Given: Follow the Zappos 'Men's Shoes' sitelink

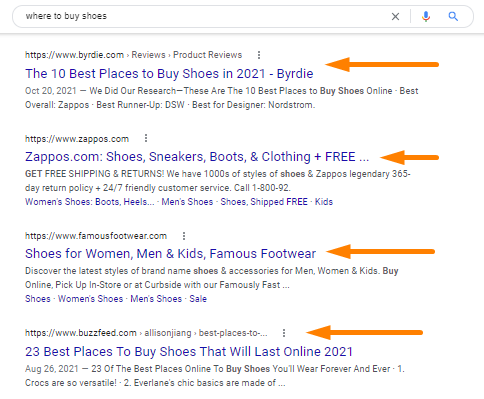Looking at the screenshot, I should point(187,202).
